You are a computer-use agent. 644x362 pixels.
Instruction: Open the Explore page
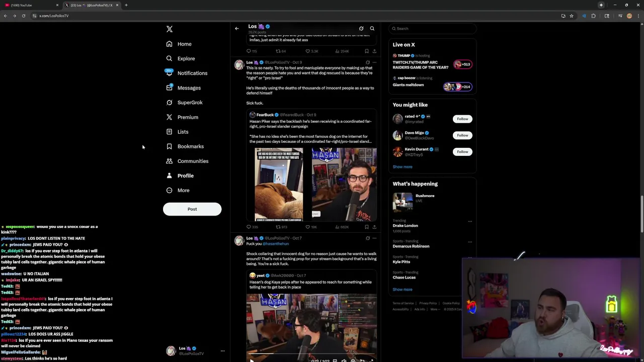pos(181,58)
